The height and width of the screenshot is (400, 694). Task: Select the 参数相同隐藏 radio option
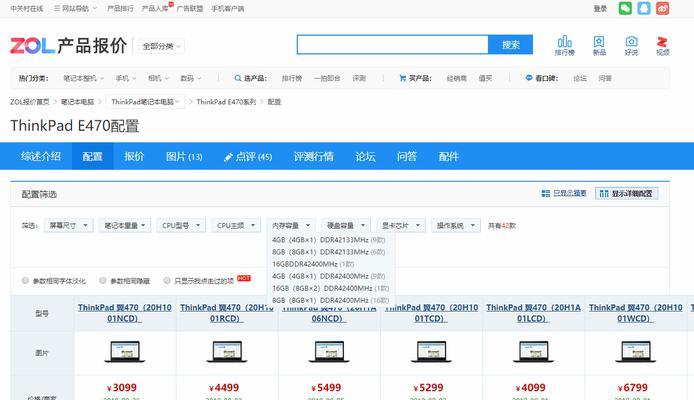tap(103, 280)
